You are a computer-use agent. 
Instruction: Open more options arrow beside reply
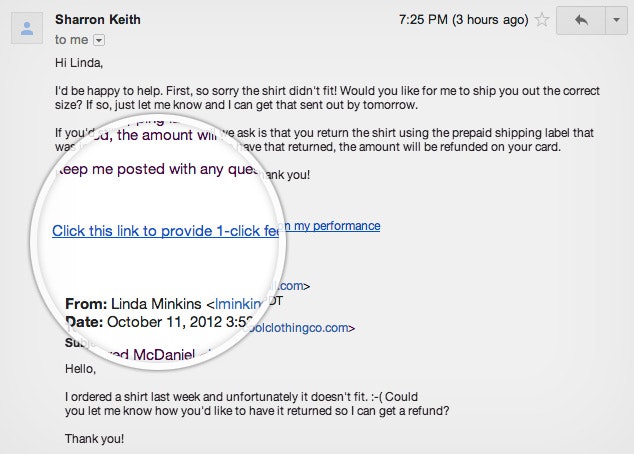coord(616,20)
